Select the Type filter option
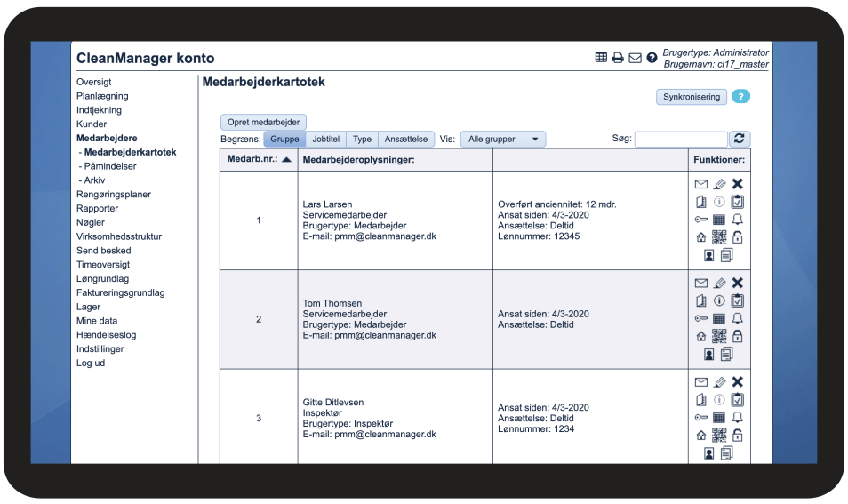 tap(363, 139)
